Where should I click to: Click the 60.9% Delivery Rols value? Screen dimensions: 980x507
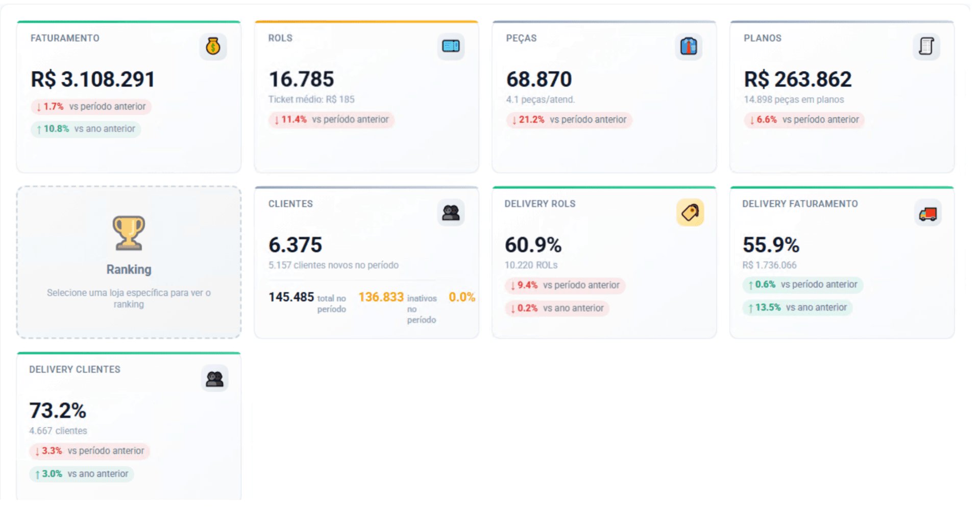(533, 245)
